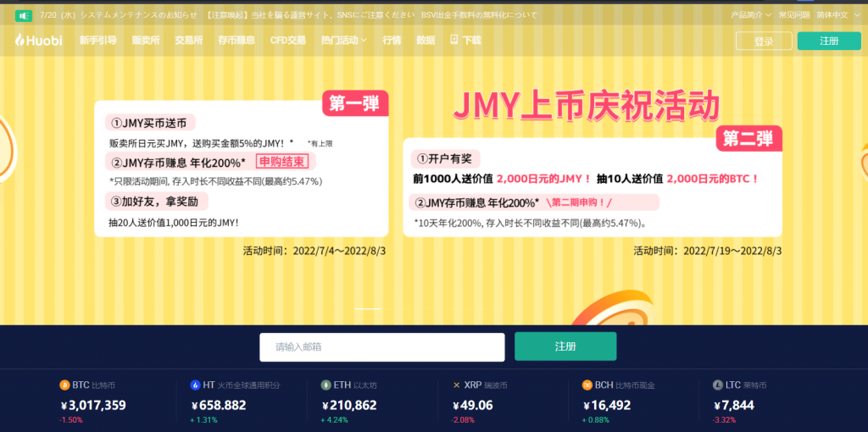
Task: Click the BTC -1.50% change value
Action: [71, 420]
